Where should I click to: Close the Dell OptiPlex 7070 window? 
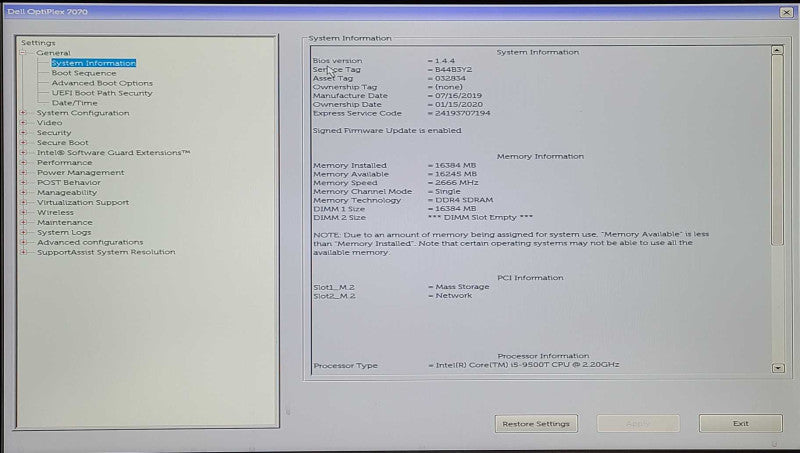786,12
